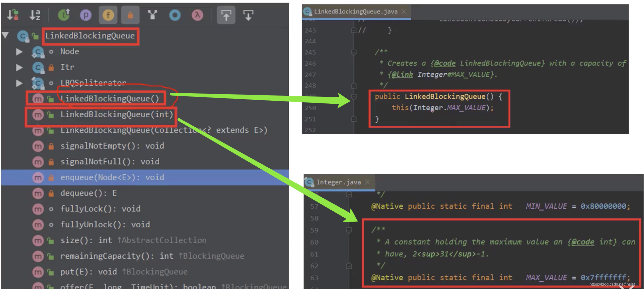Click class icon of Node row
This screenshot has height=289, width=644.
38,52
